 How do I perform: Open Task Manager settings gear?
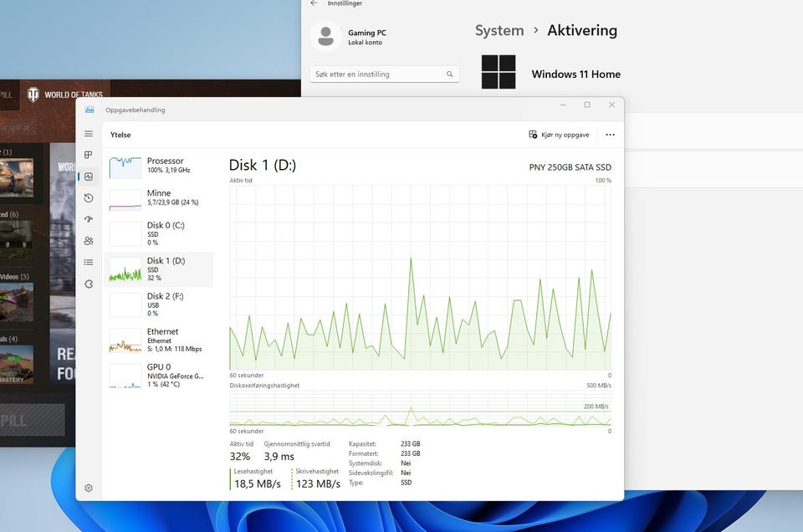[89, 488]
